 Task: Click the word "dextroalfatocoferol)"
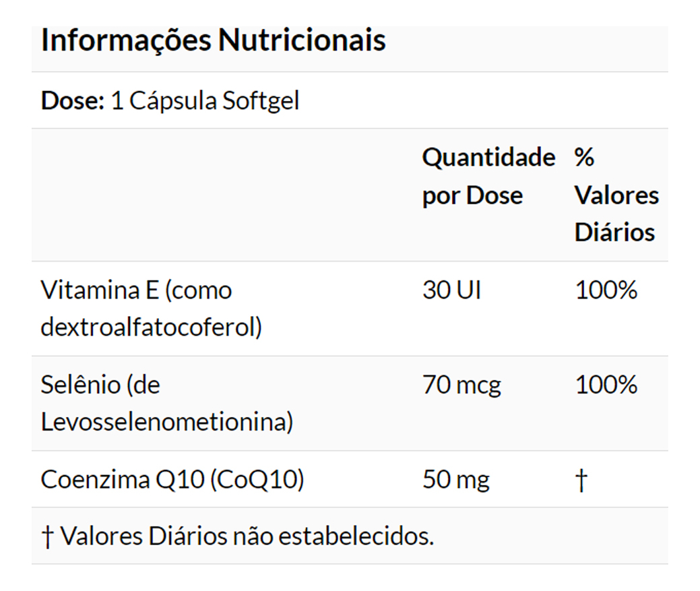(151, 328)
